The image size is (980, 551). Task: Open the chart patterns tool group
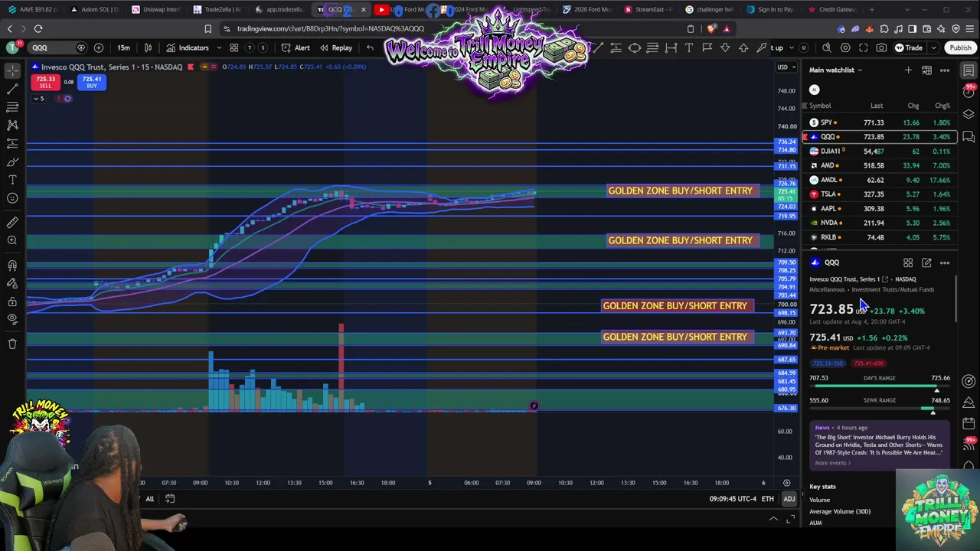point(12,125)
